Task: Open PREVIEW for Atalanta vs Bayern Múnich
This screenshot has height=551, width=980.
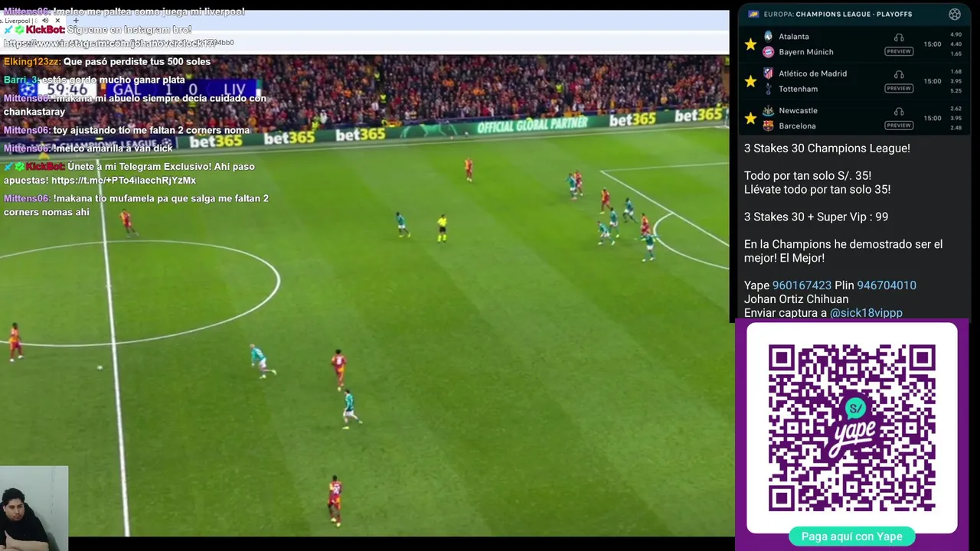Action: click(899, 51)
